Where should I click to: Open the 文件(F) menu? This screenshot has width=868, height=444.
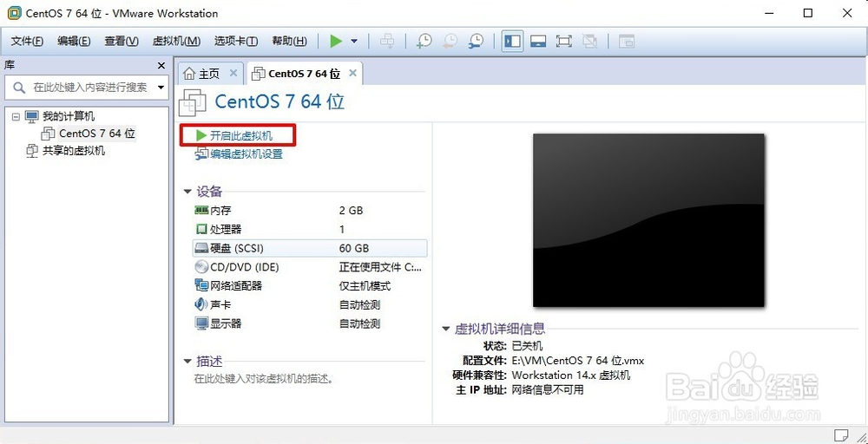27,41
